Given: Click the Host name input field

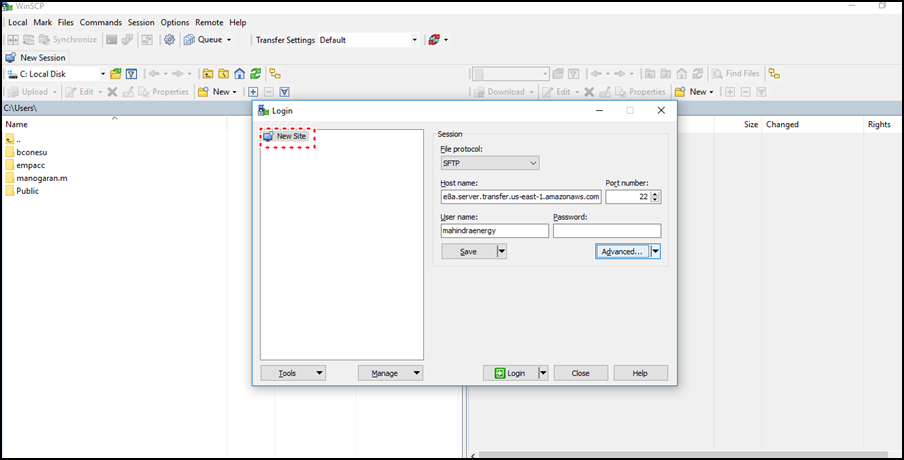Looking at the screenshot, I should tap(521, 197).
